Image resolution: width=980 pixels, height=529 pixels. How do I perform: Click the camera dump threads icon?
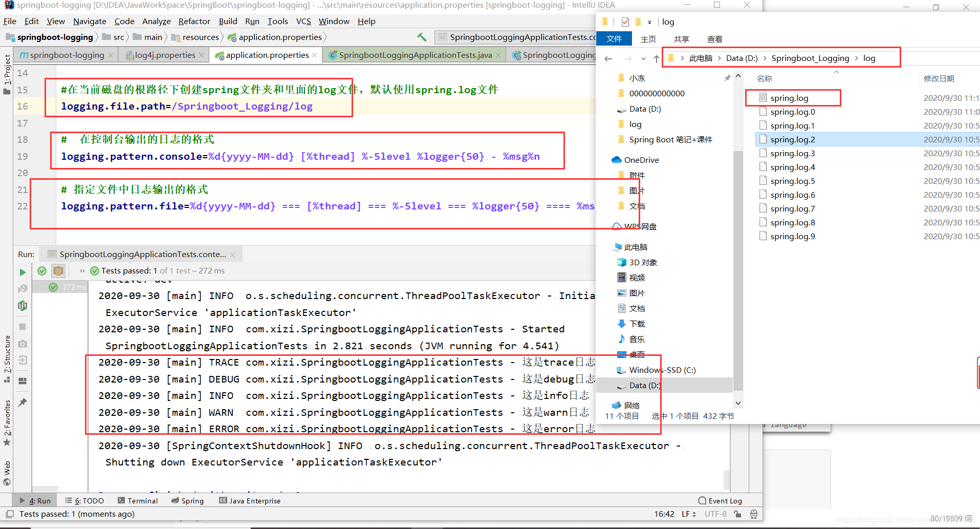(x=23, y=344)
